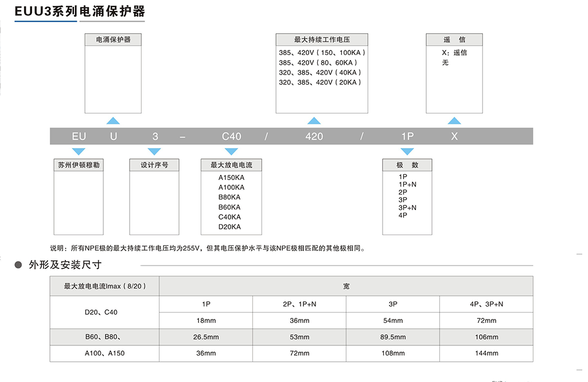The height and width of the screenshot is (382, 588).
Task: Select the arrow below the "C40" segment
Action: pos(231,151)
